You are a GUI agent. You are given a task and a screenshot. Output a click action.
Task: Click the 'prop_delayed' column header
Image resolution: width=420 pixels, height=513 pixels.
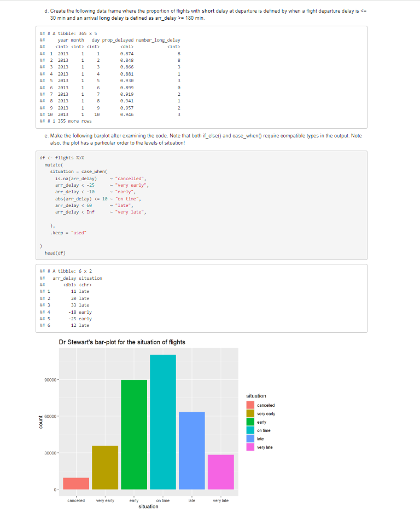click(118, 41)
